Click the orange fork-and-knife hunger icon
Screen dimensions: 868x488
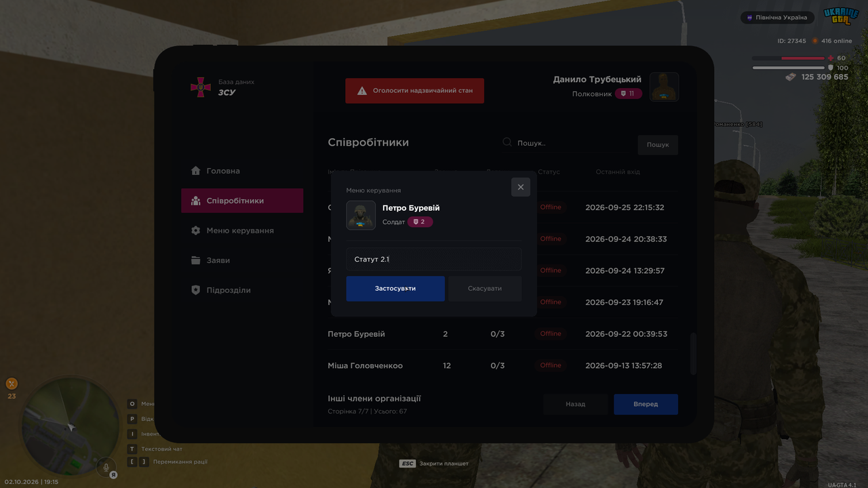[x=12, y=384]
